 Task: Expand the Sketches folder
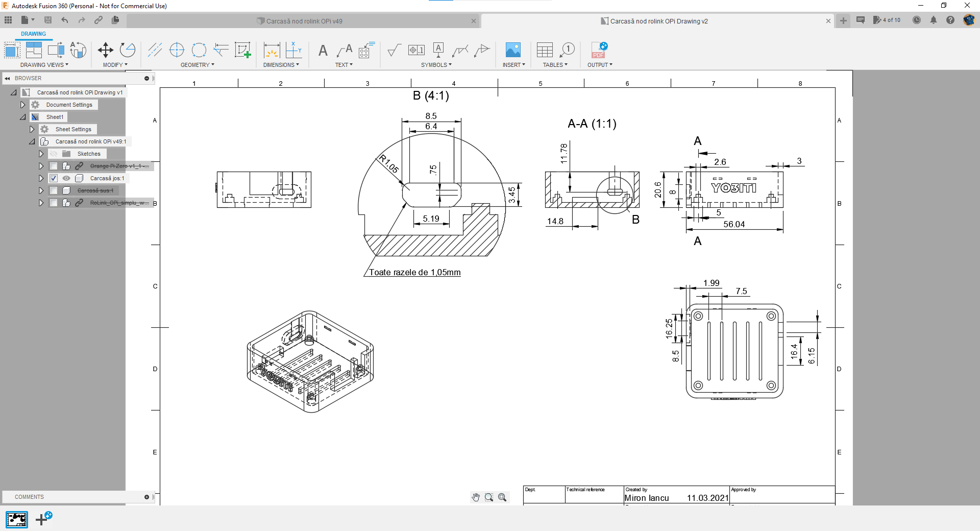[41, 154]
